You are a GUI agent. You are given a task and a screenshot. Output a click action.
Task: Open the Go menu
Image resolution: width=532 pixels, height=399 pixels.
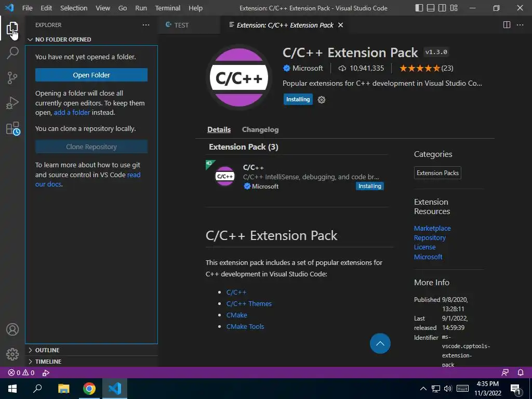pyautogui.click(x=123, y=8)
